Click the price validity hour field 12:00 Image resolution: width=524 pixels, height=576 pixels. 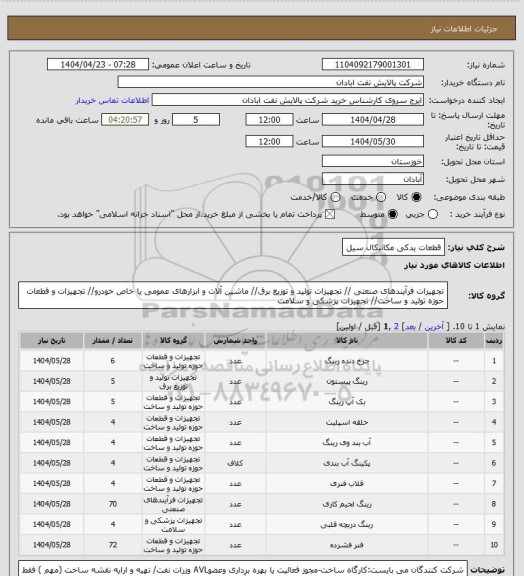click(x=269, y=141)
